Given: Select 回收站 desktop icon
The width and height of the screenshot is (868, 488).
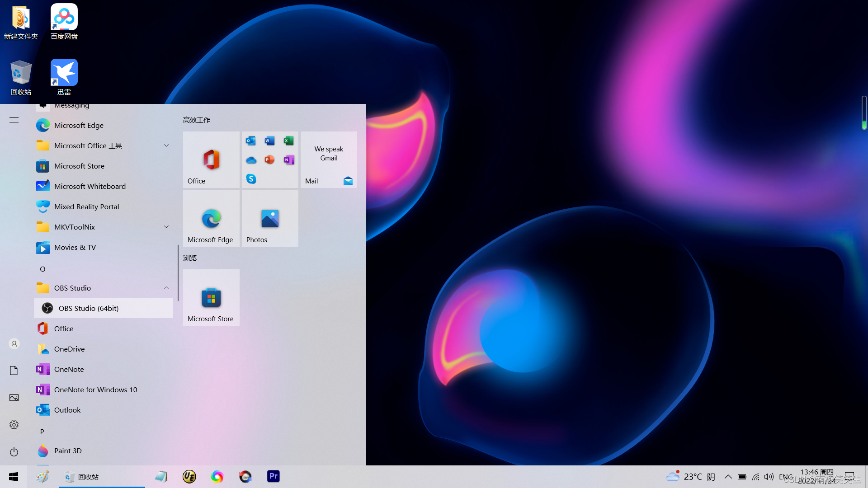Looking at the screenshot, I should [21, 78].
